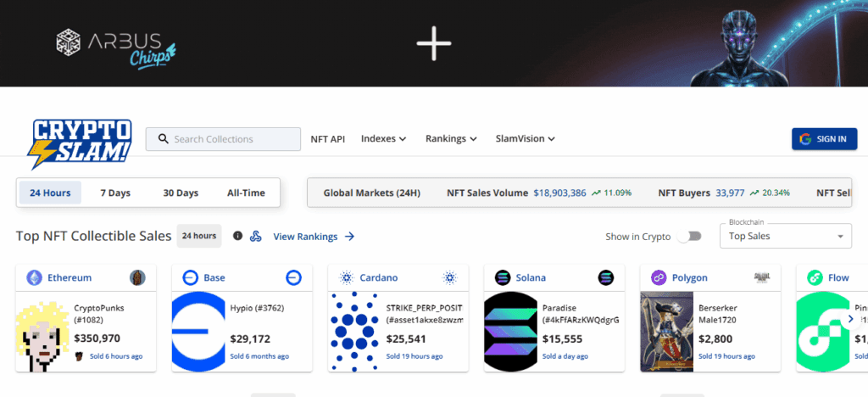Click the Sign In button
This screenshot has height=397, width=868.
tap(824, 139)
